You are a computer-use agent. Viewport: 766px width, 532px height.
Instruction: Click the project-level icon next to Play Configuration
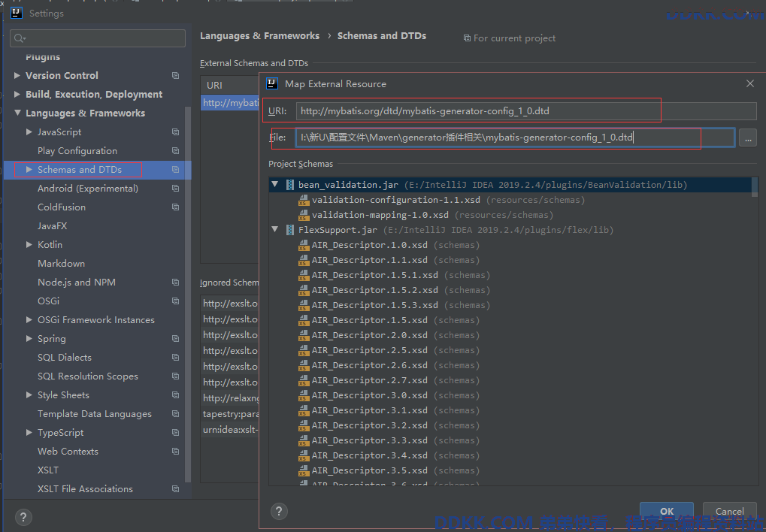pos(175,151)
